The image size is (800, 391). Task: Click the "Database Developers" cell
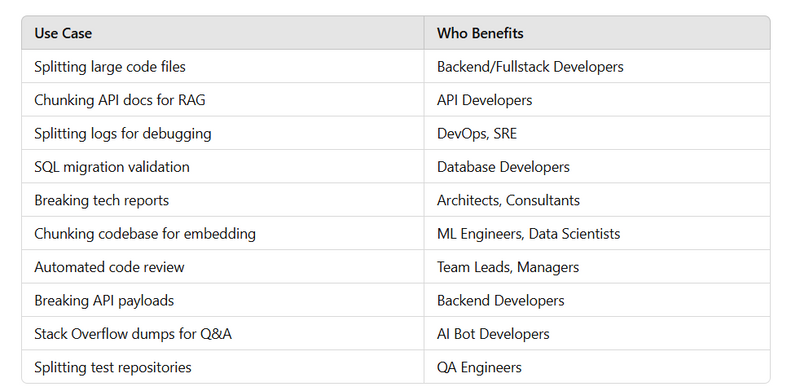point(597,166)
